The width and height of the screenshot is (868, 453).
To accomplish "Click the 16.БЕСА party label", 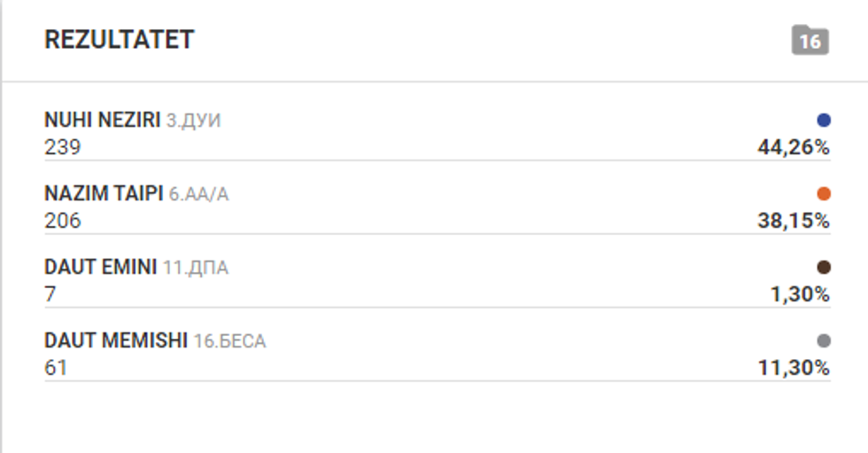I will coord(229,341).
